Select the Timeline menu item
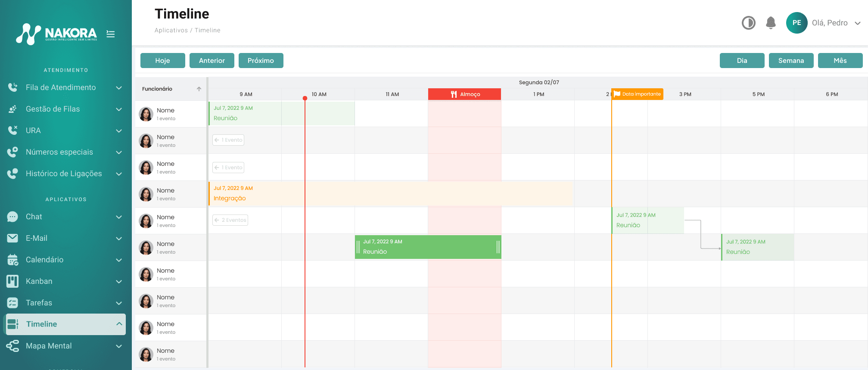Image resolution: width=868 pixels, height=370 pixels. (65, 324)
